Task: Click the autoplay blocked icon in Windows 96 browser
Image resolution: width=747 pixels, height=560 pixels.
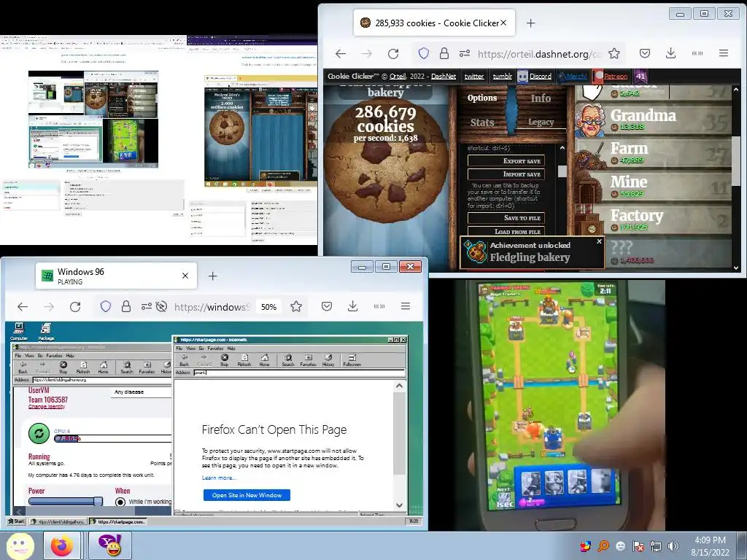Action: pyautogui.click(x=161, y=307)
